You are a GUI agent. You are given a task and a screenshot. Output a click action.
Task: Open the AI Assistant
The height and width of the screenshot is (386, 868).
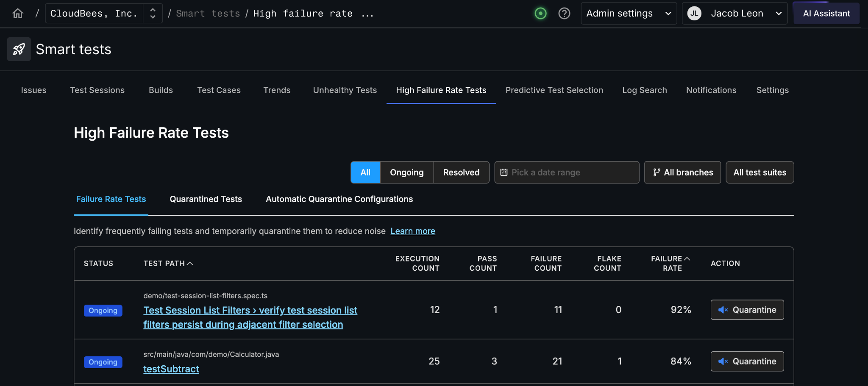[826, 14]
